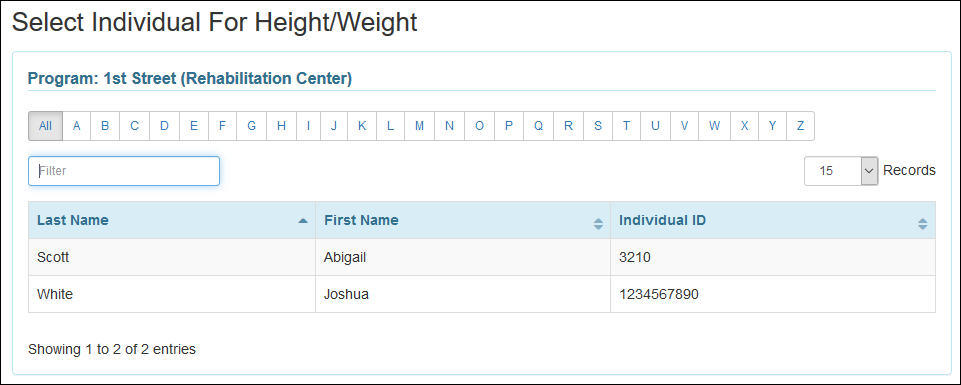Open the Records count dropdown
The image size is (961, 385).
841,171
